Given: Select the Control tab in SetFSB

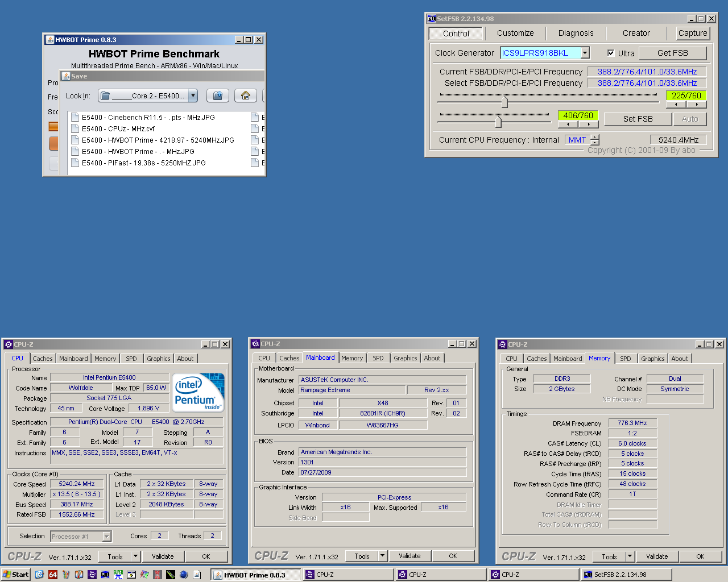Looking at the screenshot, I should [x=456, y=34].
